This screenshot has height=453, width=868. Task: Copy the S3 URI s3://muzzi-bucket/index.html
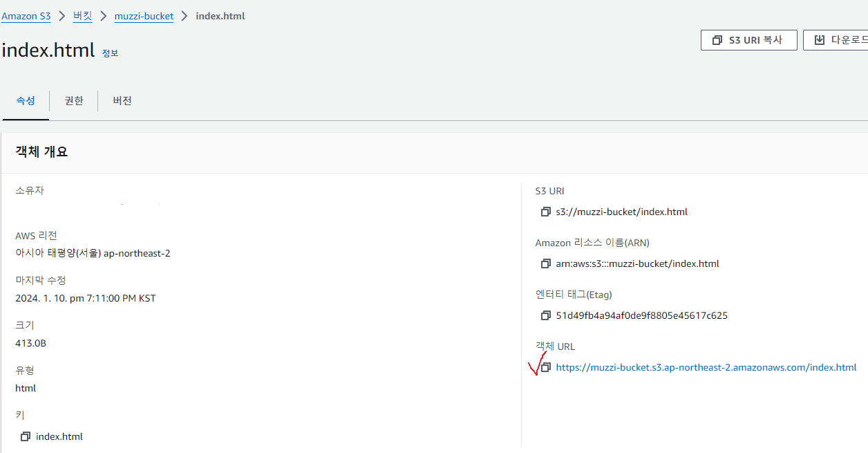pyautogui.click(x=545, y=212)
